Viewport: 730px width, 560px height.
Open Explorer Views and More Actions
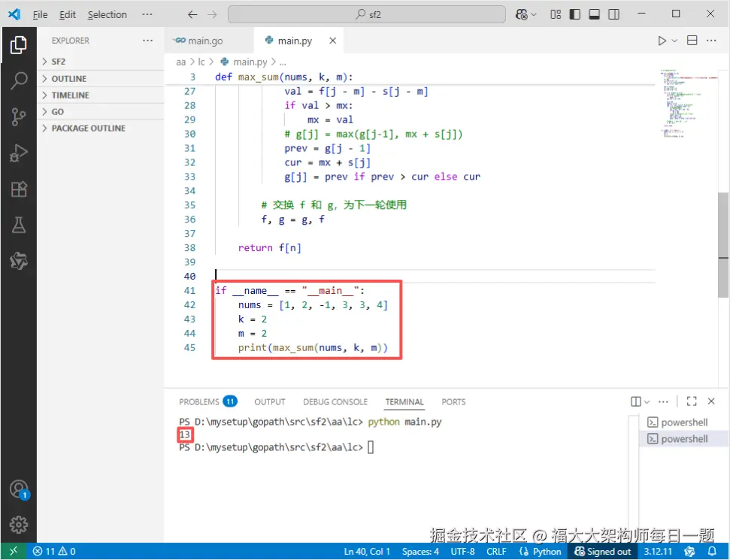click(147, 41)
